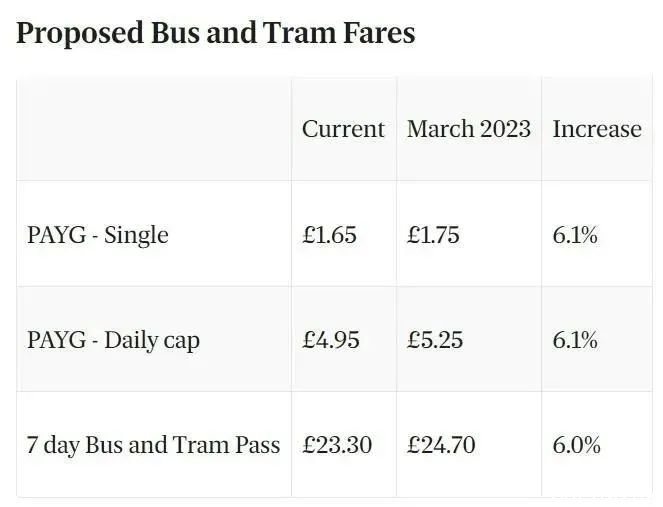Click the word Fares in the heading
Image resolution: width=663 pixels, height=507 pixels.
tap(379, 33)
